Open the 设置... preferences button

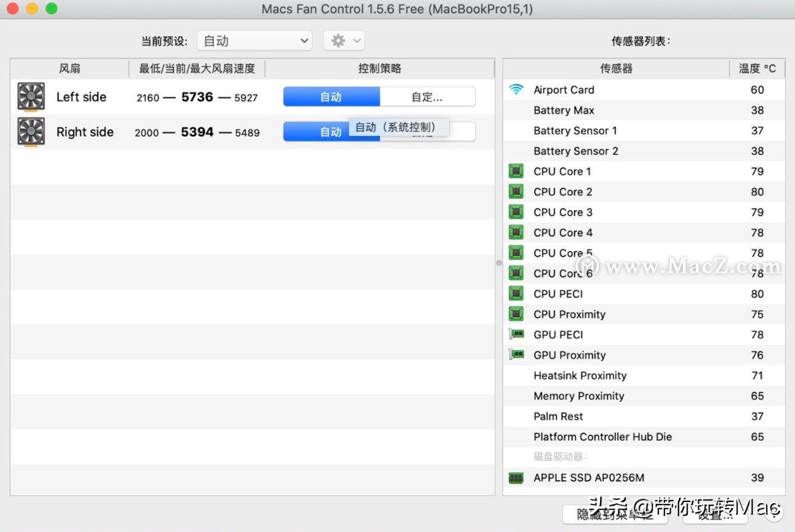point(715,514)
